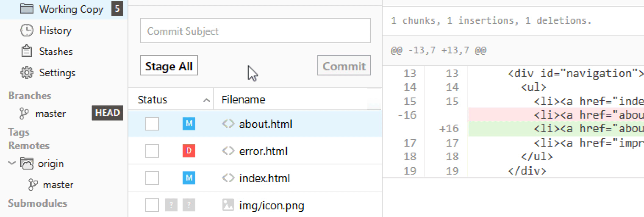
Task: Click the Working Copy folder icon
Action: (27, 9)
